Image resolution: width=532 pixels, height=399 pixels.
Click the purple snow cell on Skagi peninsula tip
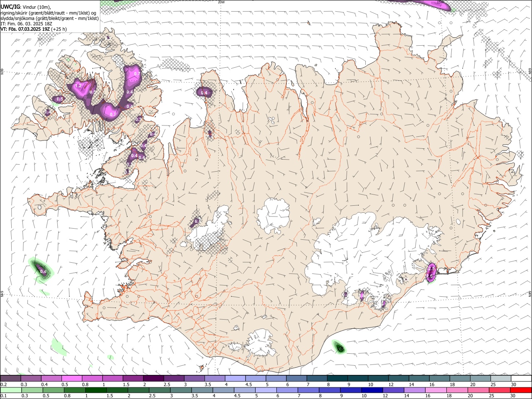(204, 92)
